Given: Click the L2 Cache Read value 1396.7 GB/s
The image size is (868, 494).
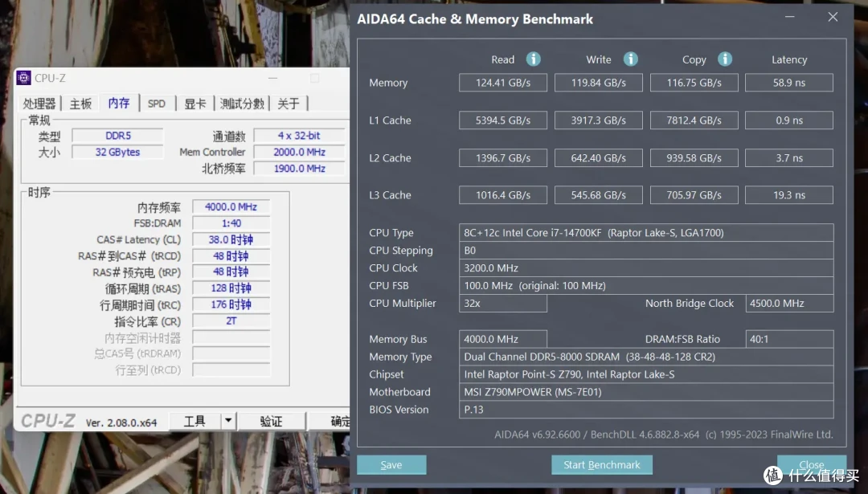Looking at the screenshot, I should [502, 157].
